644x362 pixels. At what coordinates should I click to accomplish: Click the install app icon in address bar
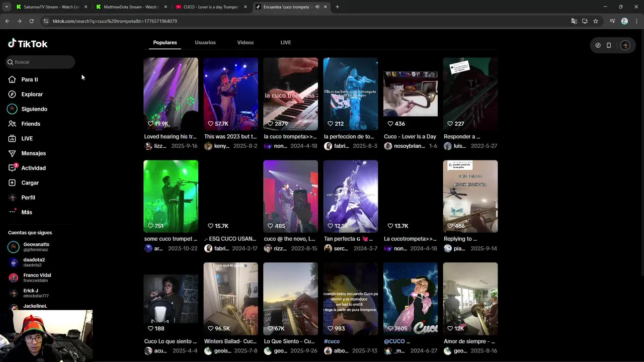click(x=585, y=21)
